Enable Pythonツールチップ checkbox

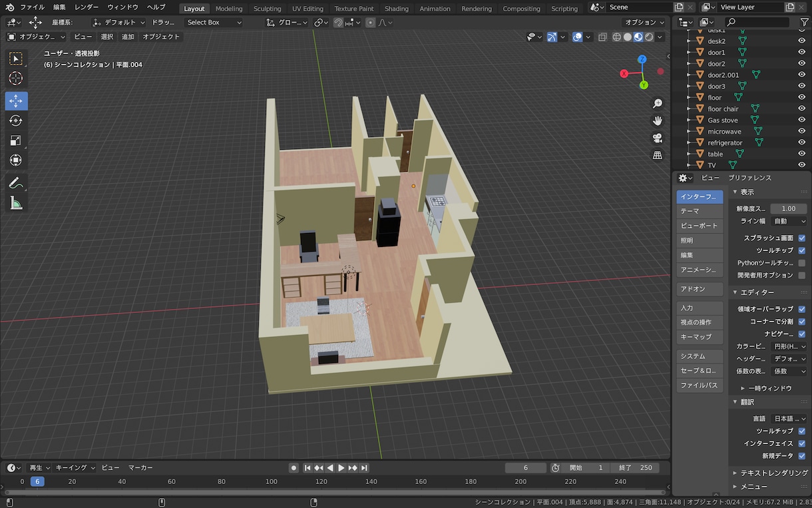pyautogui.click(x=801, y=263)
